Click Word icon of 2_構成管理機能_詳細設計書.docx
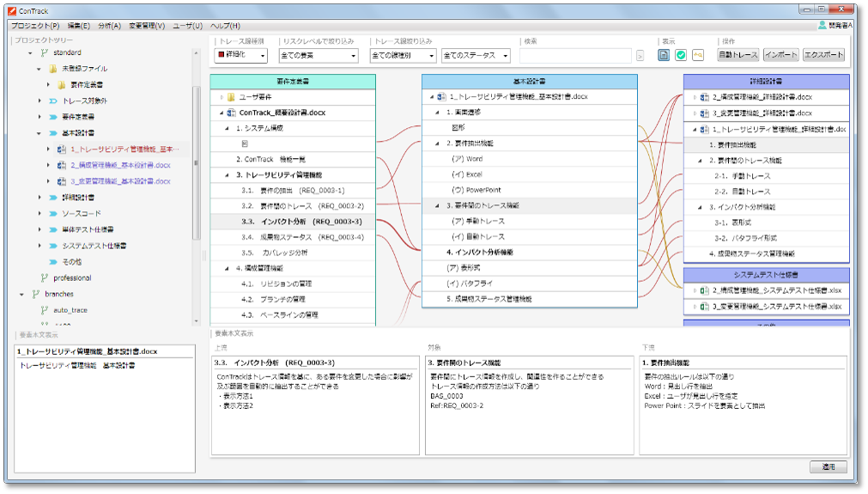Viewport: 868px width, 494px height. tap(705, 97)
